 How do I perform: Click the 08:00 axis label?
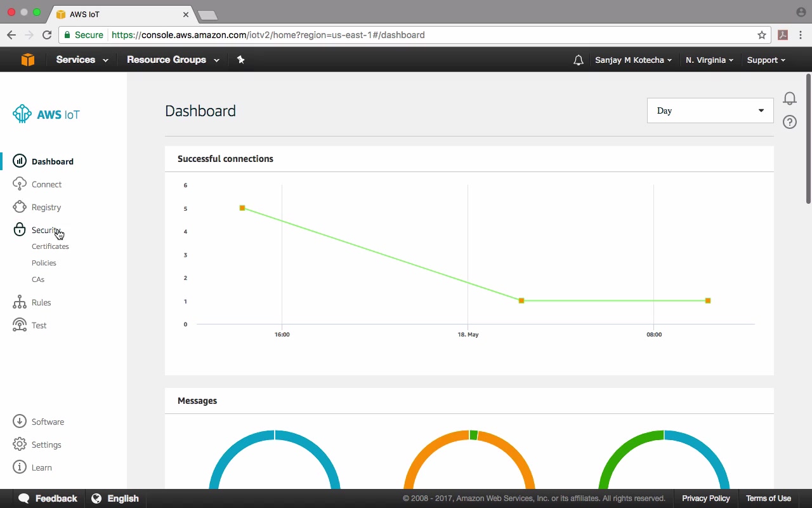[x=654, y=335]
